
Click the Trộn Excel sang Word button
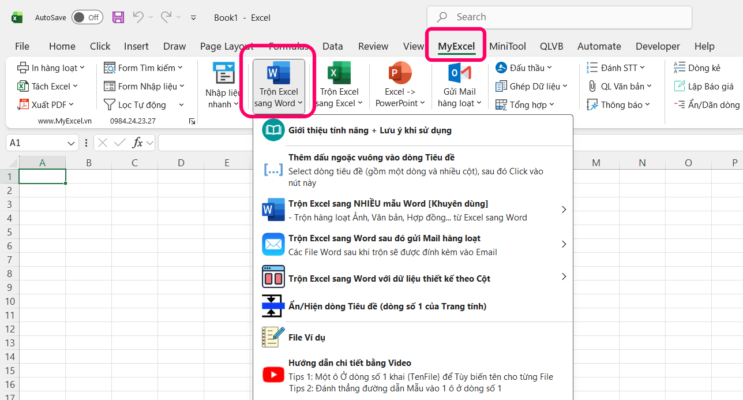pos(279,83)
